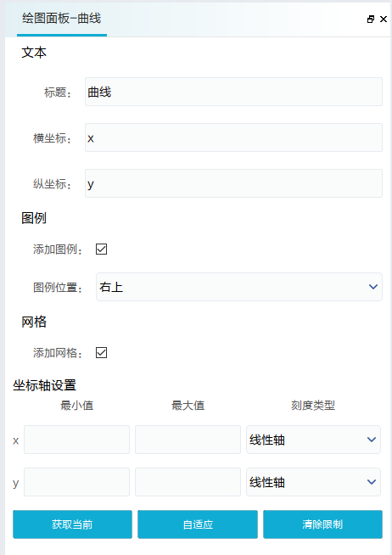
Task: Click the 获取当前 button
Action: pyautogui.click(x=72, y=524)
